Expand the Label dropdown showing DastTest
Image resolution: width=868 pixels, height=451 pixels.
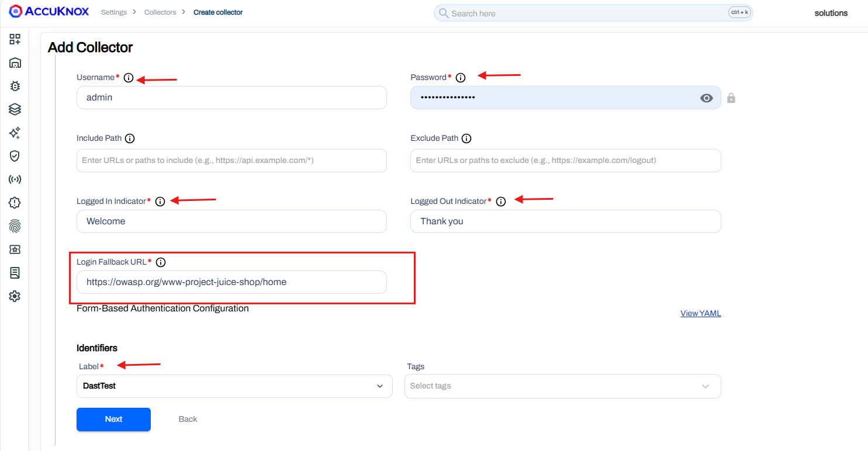[234, 386]
